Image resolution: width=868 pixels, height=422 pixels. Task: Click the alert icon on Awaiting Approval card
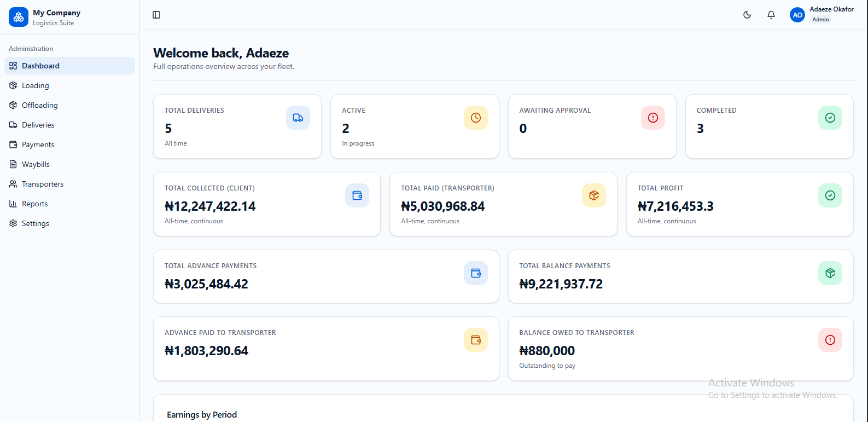653,118
